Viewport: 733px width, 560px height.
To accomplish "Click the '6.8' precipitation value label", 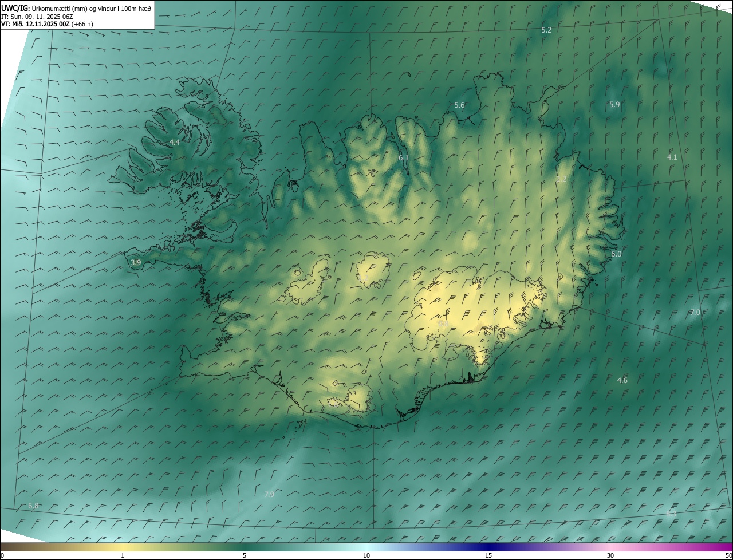I will click(x=33, y=506).
